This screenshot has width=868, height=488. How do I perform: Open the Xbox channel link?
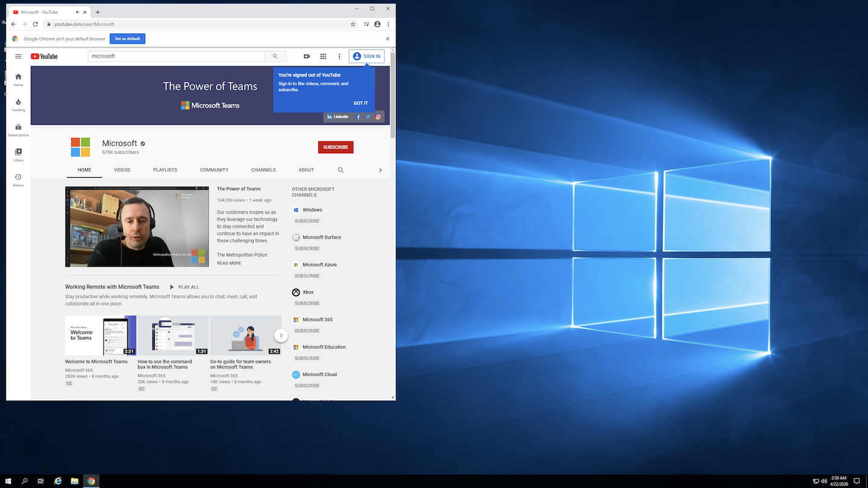point(308,292)
